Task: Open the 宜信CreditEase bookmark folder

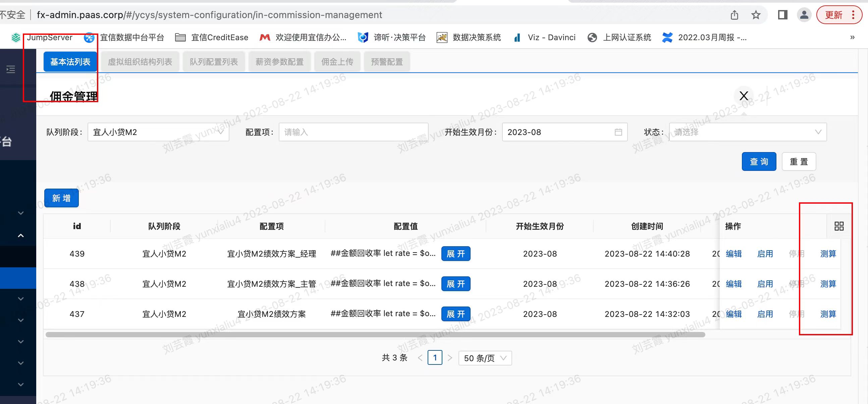Action: pos(212,38)
